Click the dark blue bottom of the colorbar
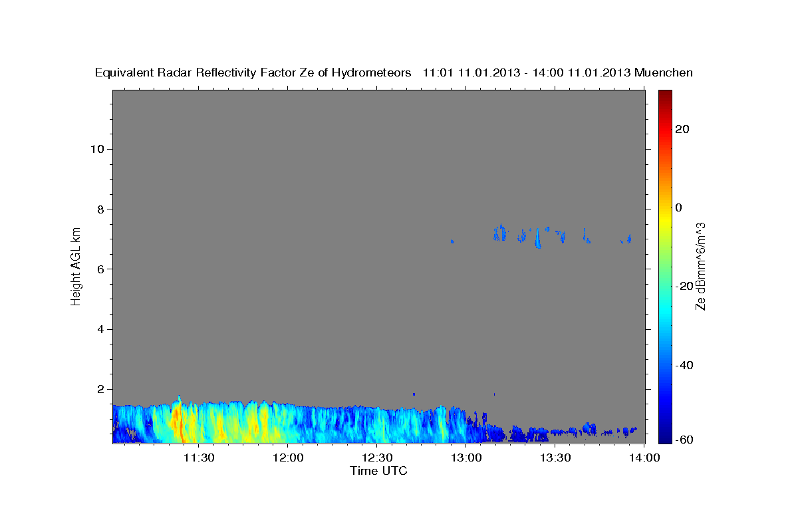The height and width of the screenshot is (532, 798). (x=666, y=438)
